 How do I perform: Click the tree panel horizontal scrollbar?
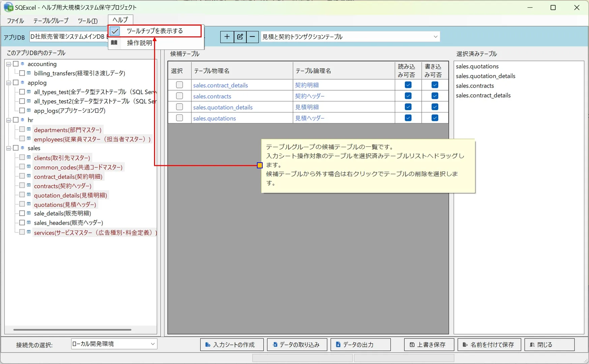72,330
